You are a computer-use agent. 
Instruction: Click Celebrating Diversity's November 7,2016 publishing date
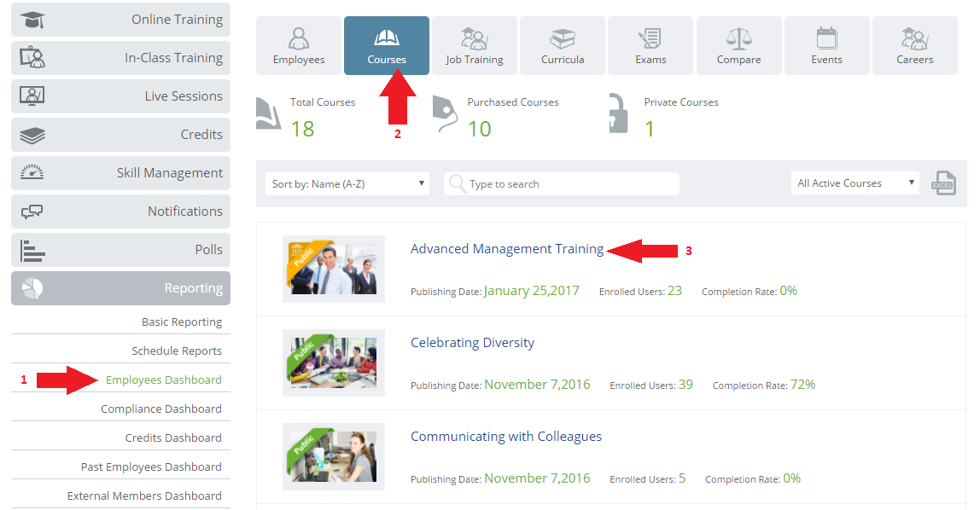point(537,385)
